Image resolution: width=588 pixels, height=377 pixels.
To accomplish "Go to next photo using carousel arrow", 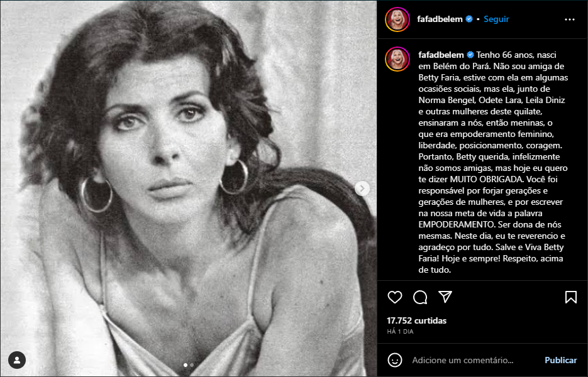I will [362, 188].
